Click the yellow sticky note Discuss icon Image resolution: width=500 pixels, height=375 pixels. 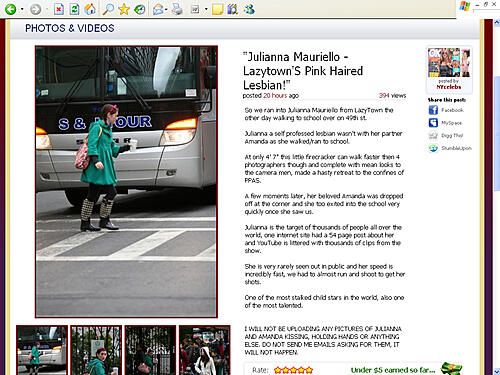[x=217, y=9]
